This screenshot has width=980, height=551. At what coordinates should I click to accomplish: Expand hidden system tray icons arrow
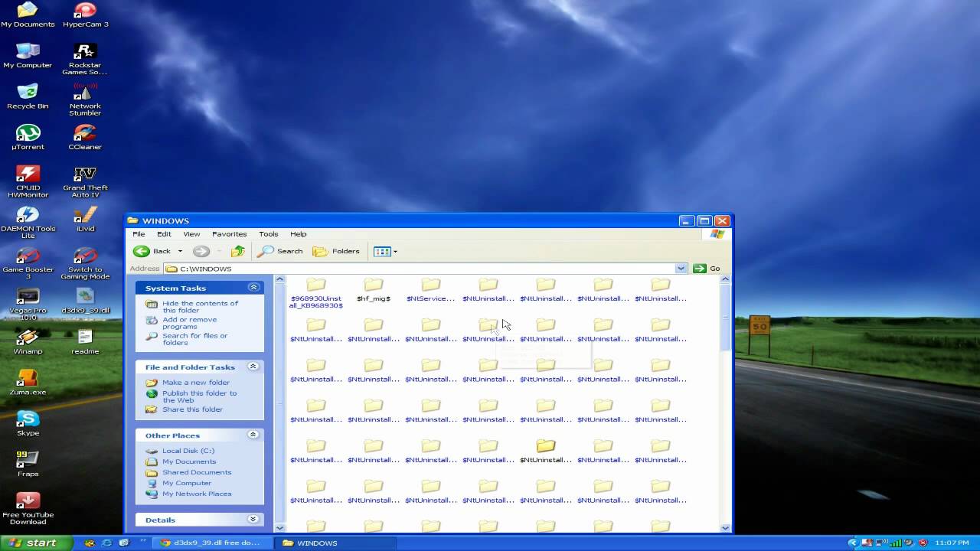(854, 543)
